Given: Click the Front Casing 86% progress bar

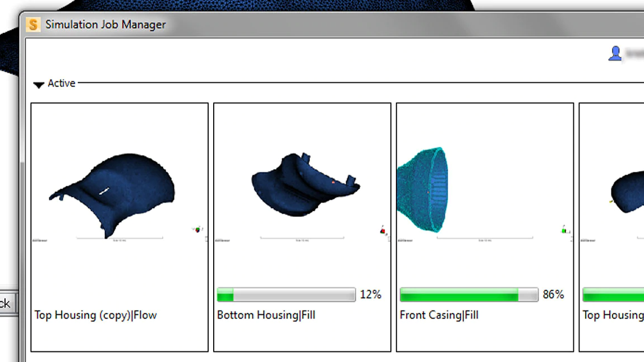Looking at the screenshot, I should click(x=468, y=295).
